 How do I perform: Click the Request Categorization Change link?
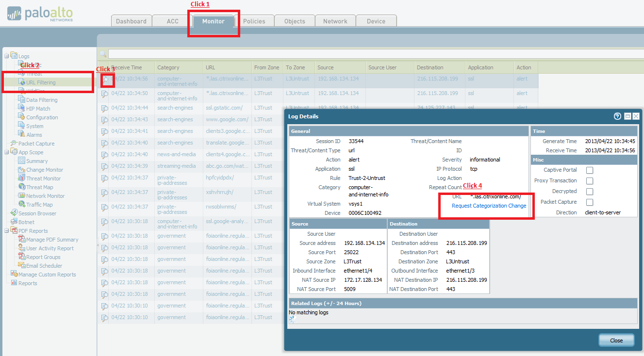click(x=489, y=206)
